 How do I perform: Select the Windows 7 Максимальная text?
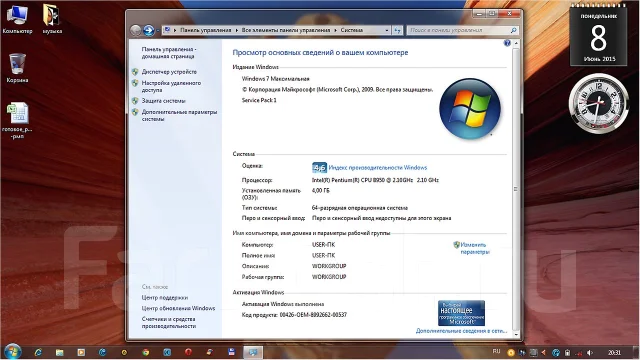click(276, 79)
